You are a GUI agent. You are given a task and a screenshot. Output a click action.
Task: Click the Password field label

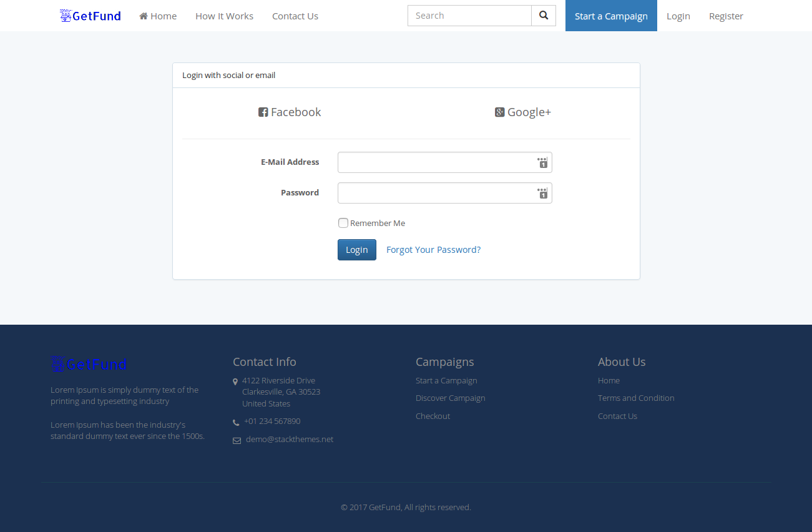pos(300,193)
